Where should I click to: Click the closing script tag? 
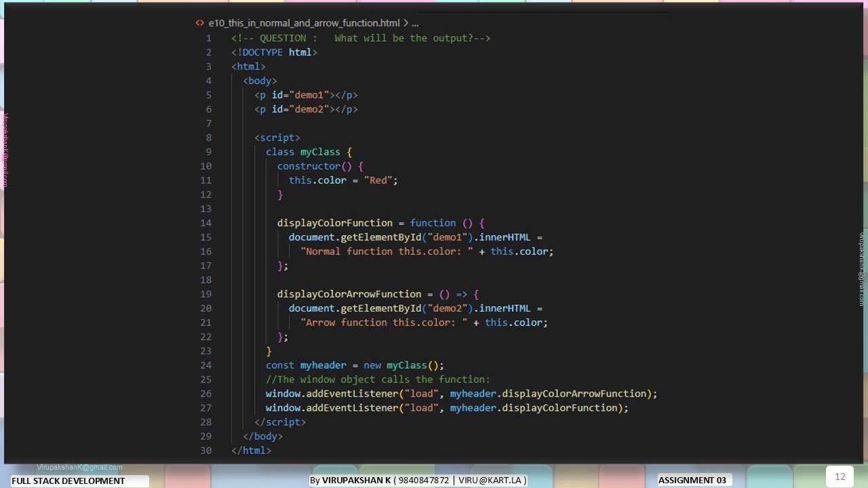coord(280,422)
